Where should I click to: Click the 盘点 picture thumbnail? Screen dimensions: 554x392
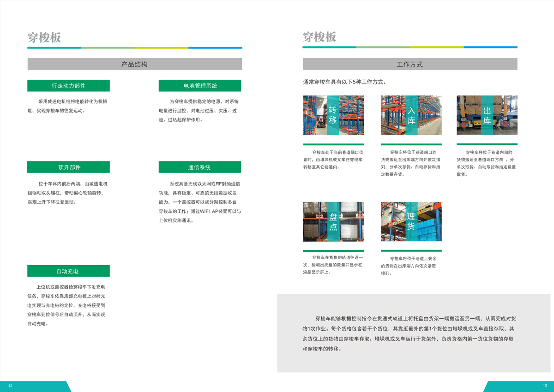click(x=333, y=221)
